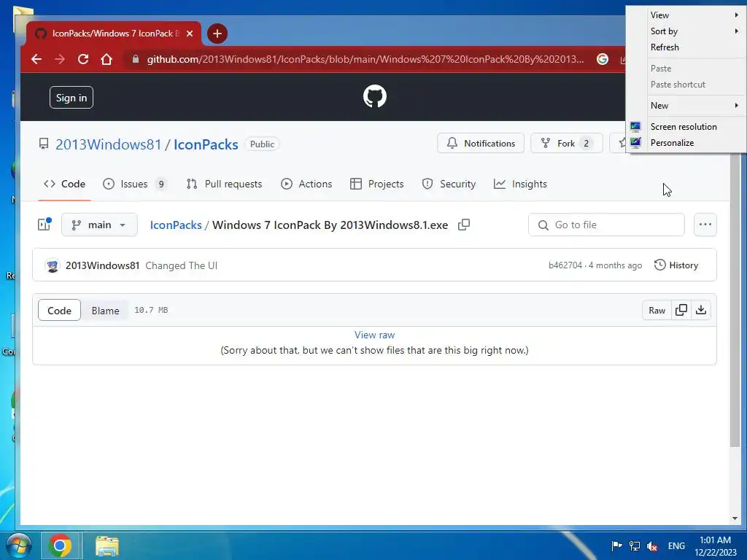The width and height of the screenshot is (747, 560).
Task: Click the Chrome taskbar icon
Action: click(60, 545)
